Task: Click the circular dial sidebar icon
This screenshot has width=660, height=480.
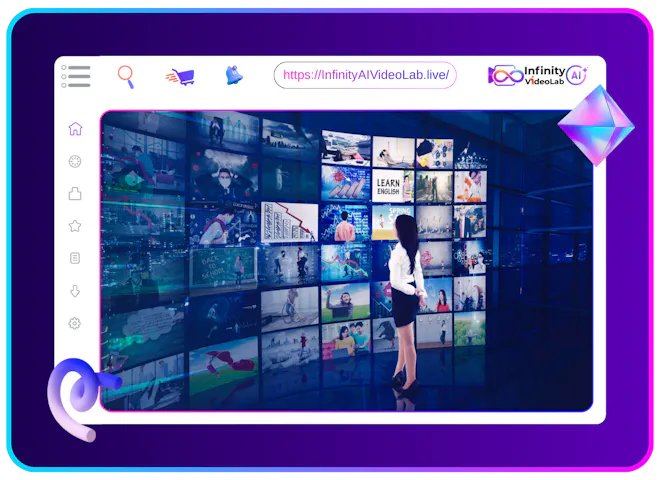Action: click(x=75, y=161)
